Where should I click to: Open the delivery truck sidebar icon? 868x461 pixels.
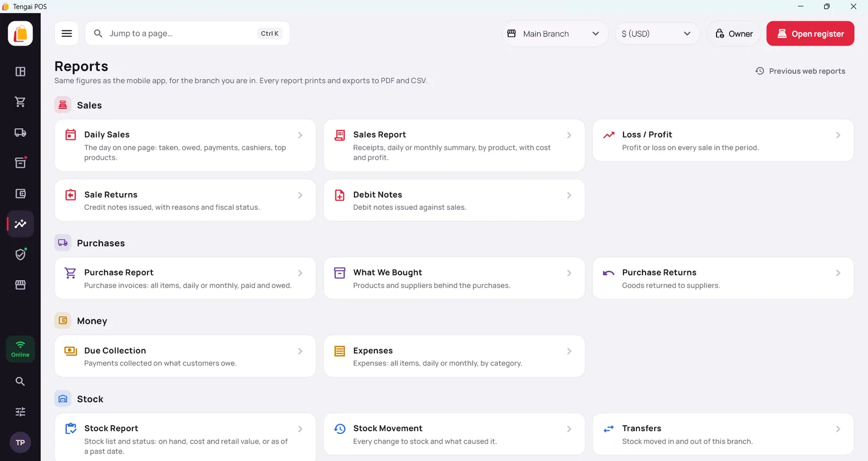(20, 132)
